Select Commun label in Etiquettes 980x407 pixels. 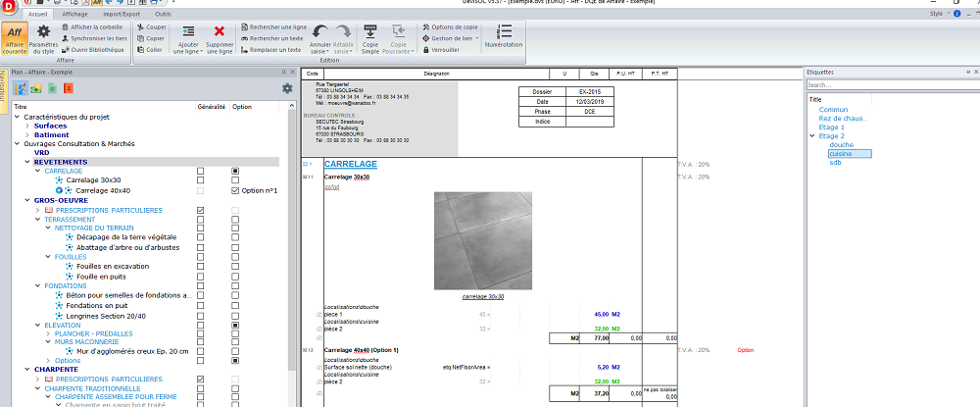click(x=833, y=110)
